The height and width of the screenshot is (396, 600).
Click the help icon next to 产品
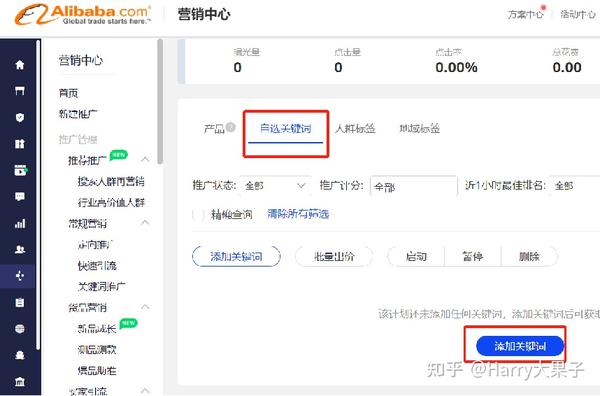point(231,127)
